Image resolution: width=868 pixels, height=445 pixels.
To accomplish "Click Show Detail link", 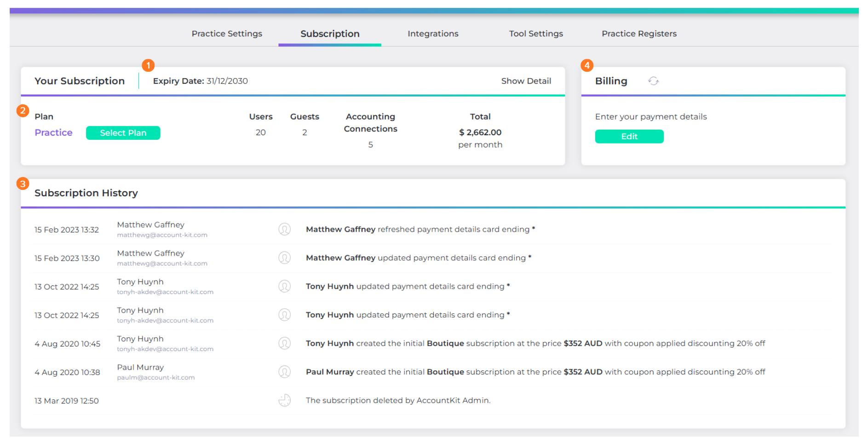I will 526,81.
